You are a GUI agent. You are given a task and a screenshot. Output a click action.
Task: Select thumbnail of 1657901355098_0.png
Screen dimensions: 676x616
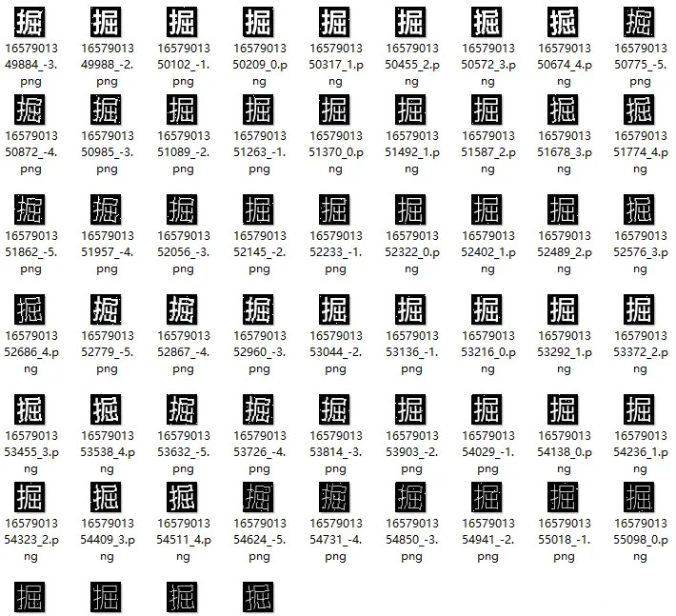coord(639,497)
